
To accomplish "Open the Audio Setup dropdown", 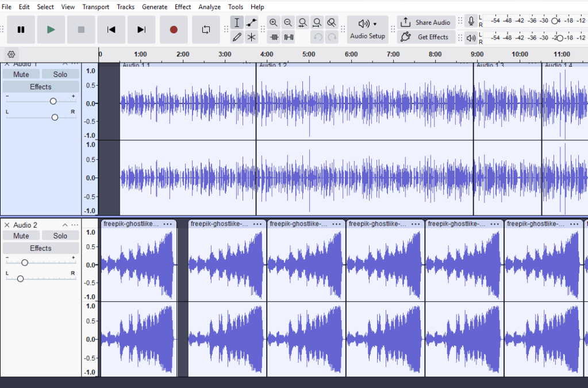I will coord(367,29).
